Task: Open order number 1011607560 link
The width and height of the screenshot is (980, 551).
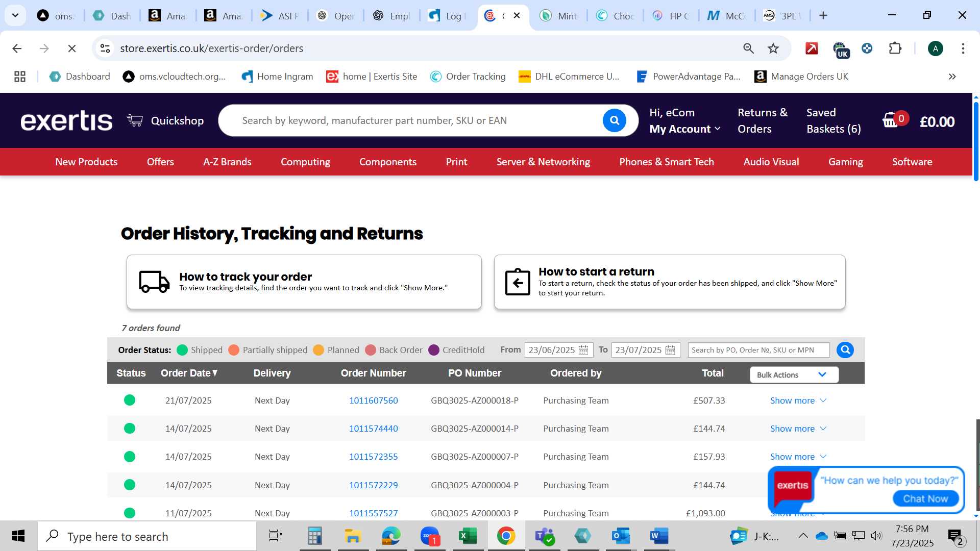Action: pyautogui.click(x=373, y=400)
